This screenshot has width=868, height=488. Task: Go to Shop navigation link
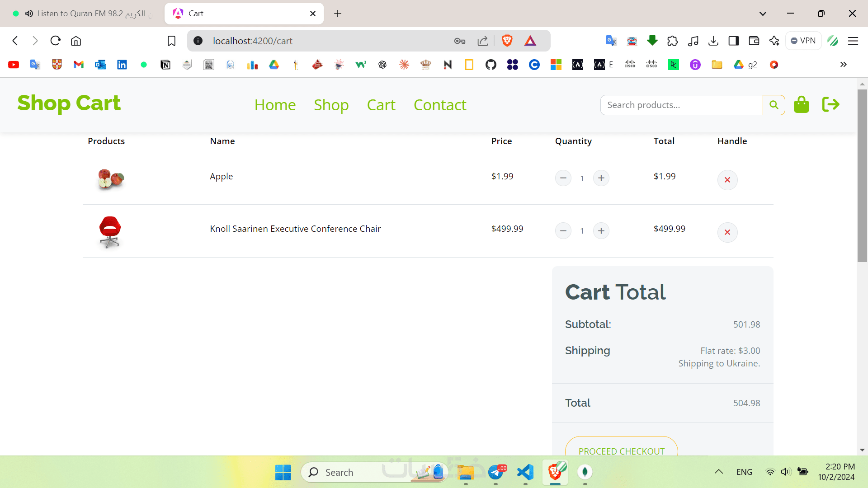tap(331, 105)
